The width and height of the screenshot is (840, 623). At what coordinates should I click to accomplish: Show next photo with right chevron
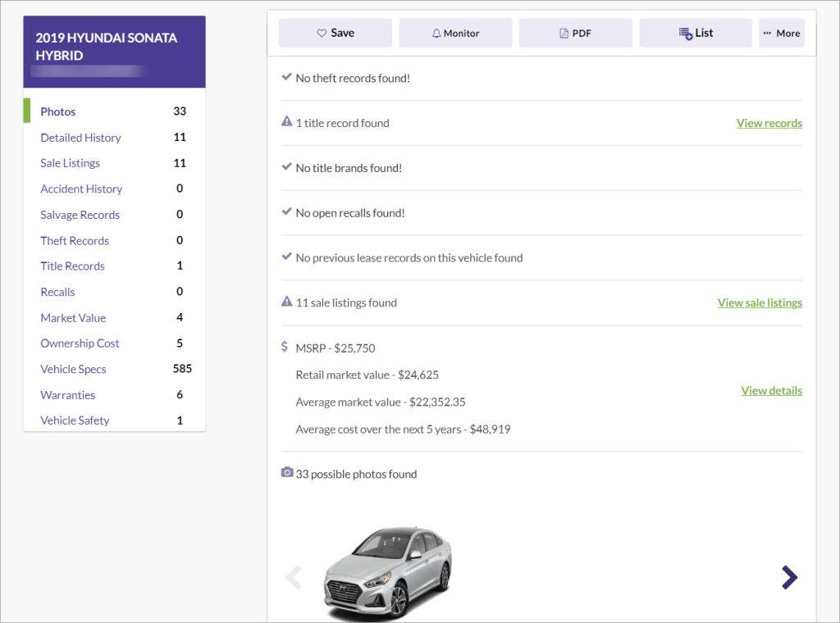789,577
